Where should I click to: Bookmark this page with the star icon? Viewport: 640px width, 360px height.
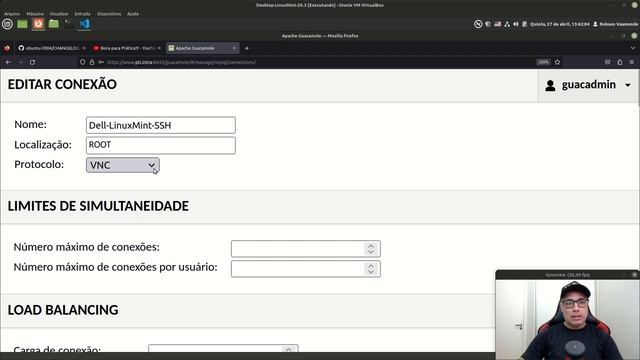click(557, 62)
